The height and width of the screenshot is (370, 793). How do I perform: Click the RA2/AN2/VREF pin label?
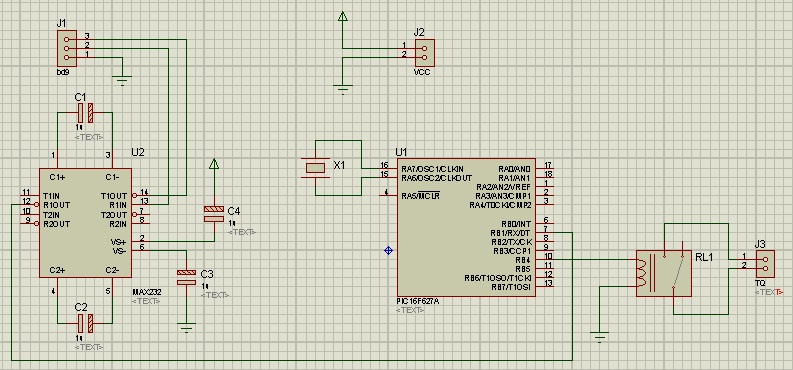tap(504, 187)
